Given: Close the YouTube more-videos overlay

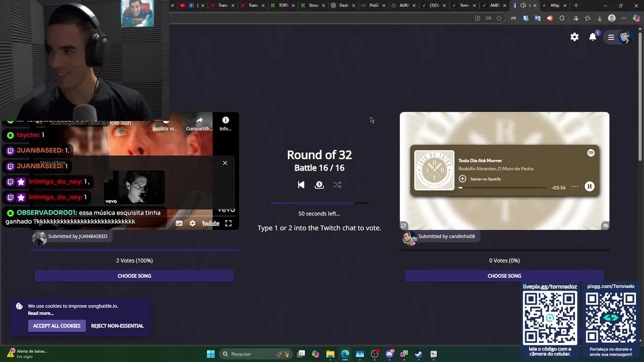Looking at the screenshot, I should 225,163.
